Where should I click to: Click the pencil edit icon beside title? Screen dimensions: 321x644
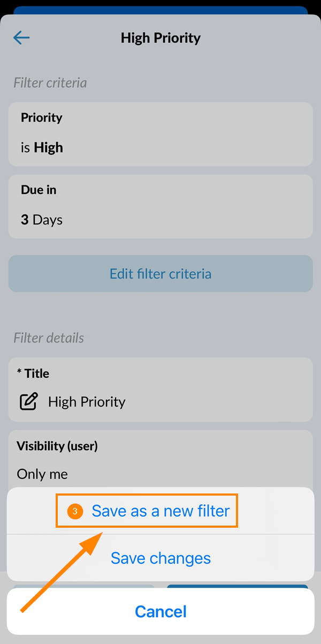point(28,402)
